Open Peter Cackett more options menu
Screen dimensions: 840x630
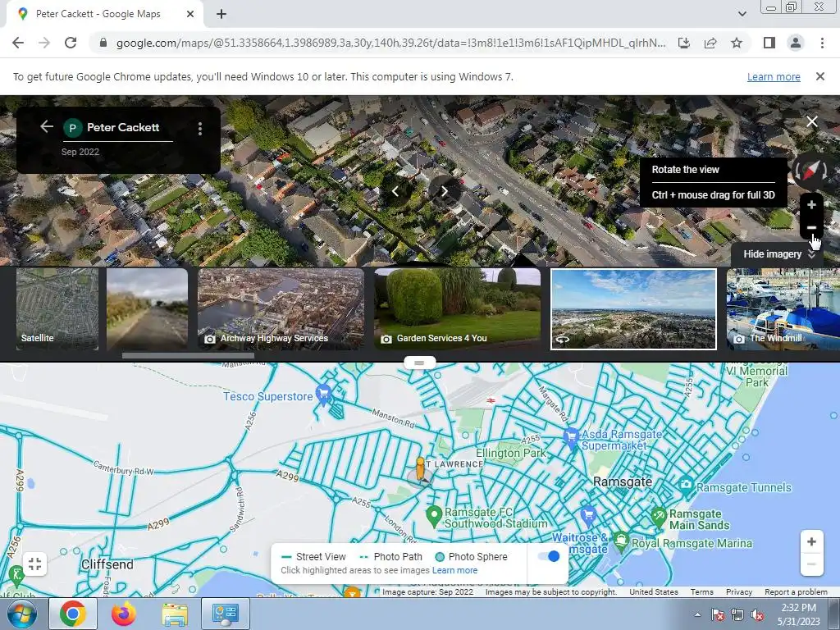pyautogui.click(x=200, y=128)
